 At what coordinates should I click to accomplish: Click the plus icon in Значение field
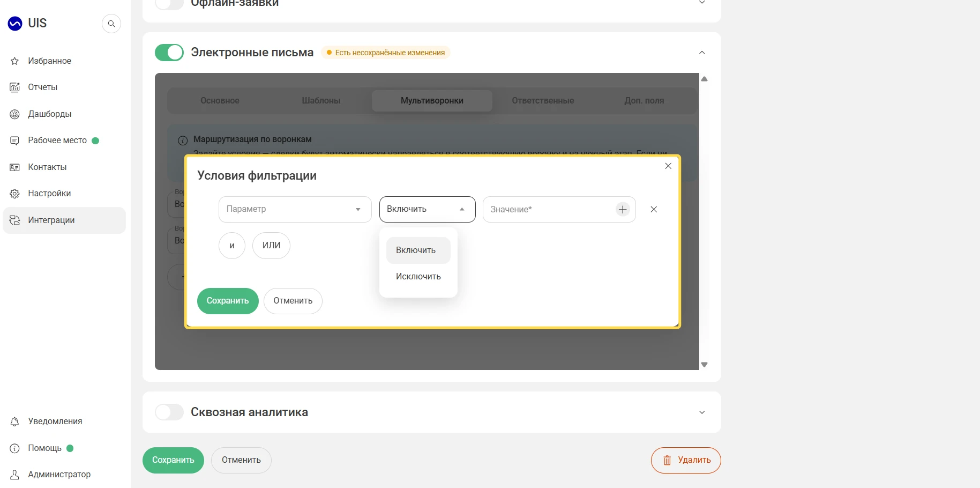[x=623, y=210]
